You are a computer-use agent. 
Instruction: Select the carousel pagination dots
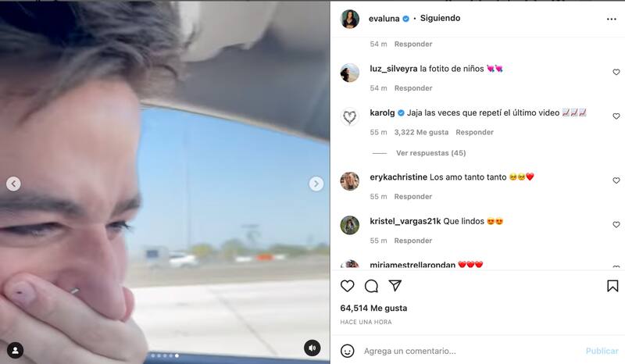click(x=165, y=355)
